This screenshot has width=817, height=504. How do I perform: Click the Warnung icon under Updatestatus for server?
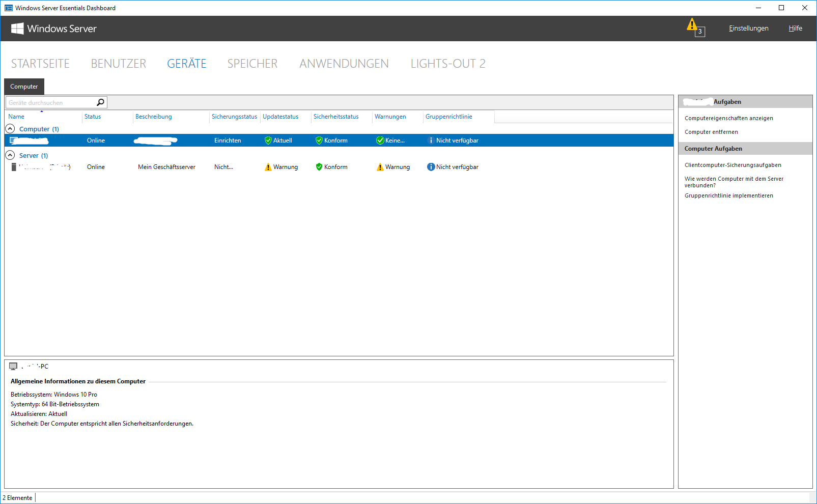pyautogui.click(x=268, y=167)
